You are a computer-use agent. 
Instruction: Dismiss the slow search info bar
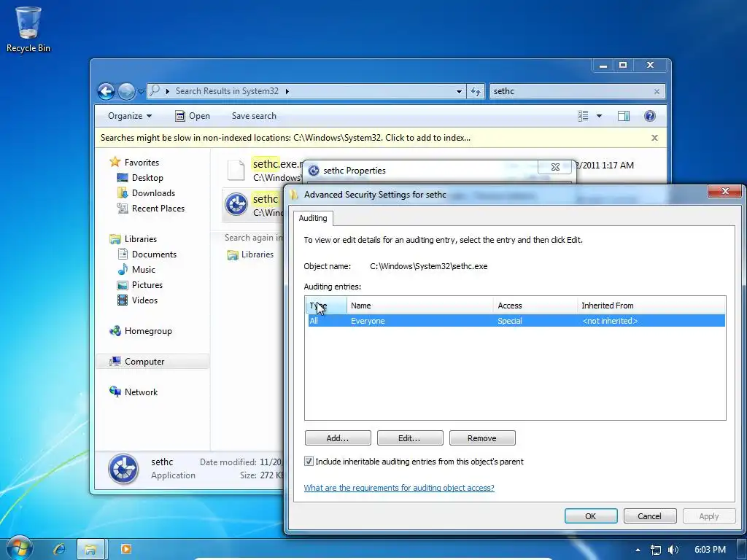pos(654,138)
